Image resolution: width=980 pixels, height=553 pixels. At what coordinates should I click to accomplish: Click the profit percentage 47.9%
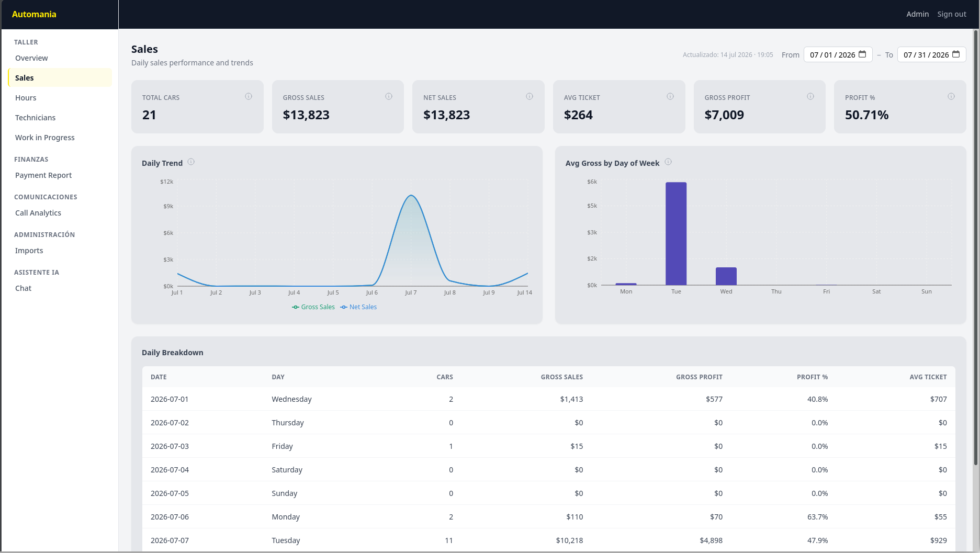click(817, 540)
